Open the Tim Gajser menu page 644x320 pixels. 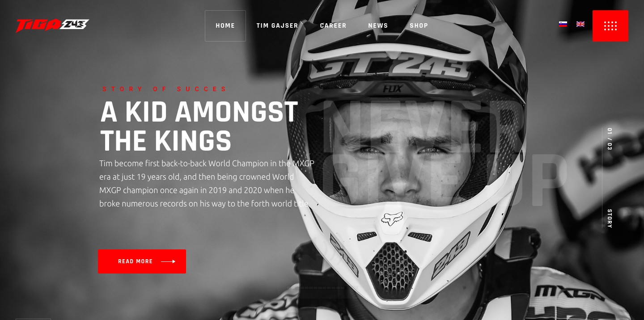click(x=277, y=26)
